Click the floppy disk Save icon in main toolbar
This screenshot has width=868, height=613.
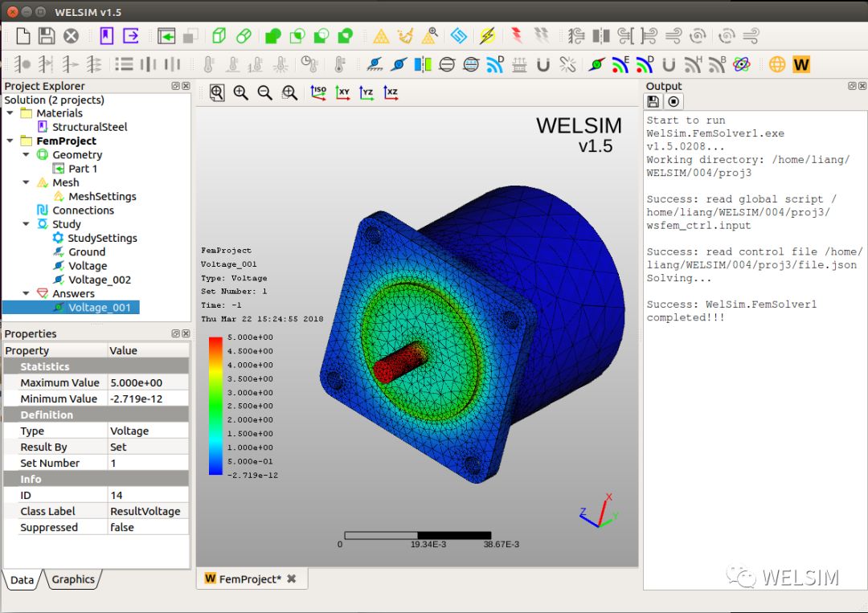tap(47, 36)
